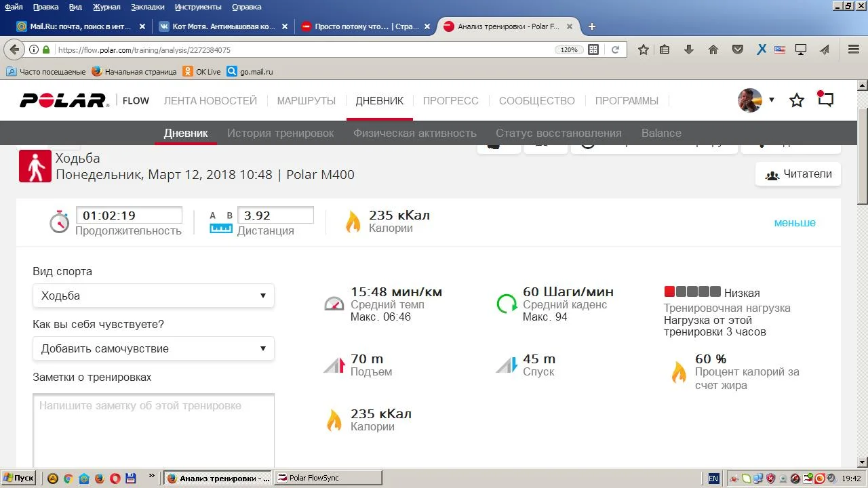Image resolution: width=868 pixels, height=488 pixels.
Task: Open the ПРОГРАММЫ section
Action: (627, 101)
